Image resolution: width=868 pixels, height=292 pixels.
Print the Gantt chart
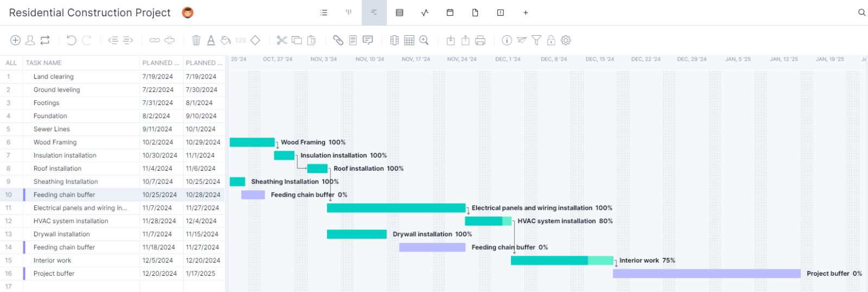[480, 40]
